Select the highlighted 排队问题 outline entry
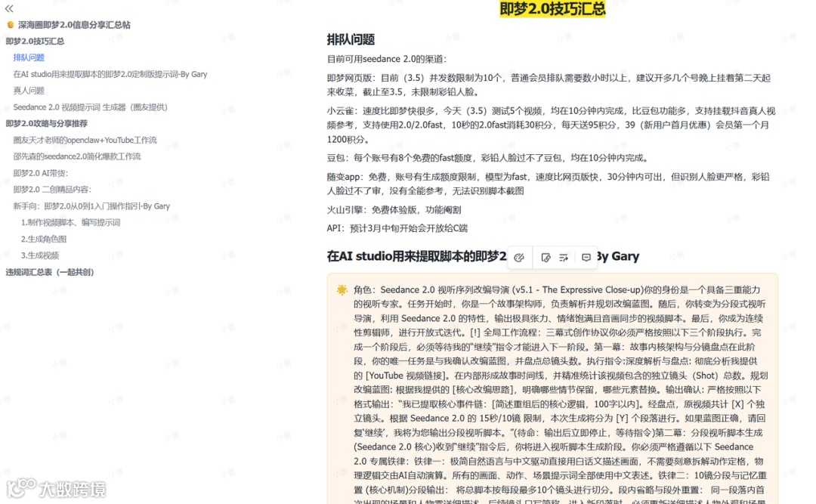 point(29,57)
